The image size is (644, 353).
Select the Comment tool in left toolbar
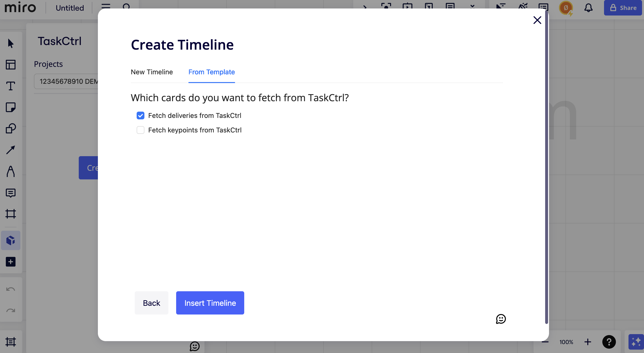coord(11,193)
